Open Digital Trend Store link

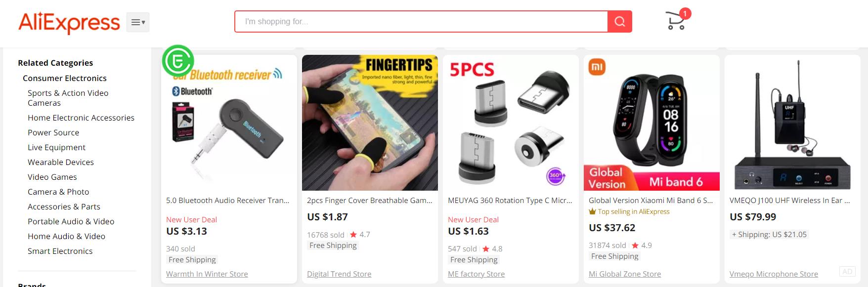click(339, 274)
